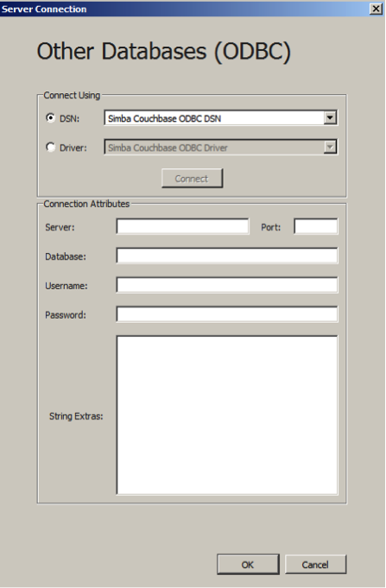Image resolution: width=386 pixels, height=588 pixels.
Task: Click the Simba Couchbase ODBC Driver combo box
Action: tap(220, 147)
